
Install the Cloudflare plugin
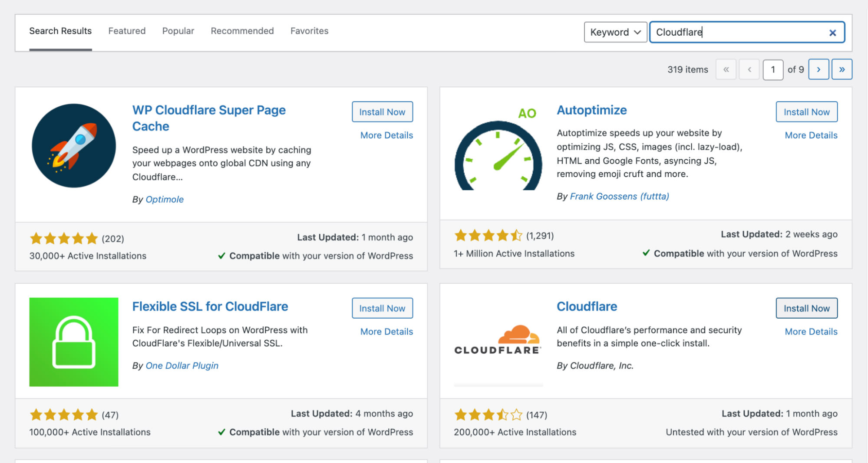click(806, 308)
